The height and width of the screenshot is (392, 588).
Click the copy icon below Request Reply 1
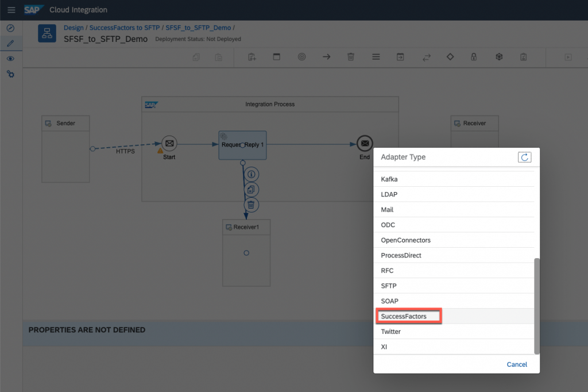(x=252, y=190)
